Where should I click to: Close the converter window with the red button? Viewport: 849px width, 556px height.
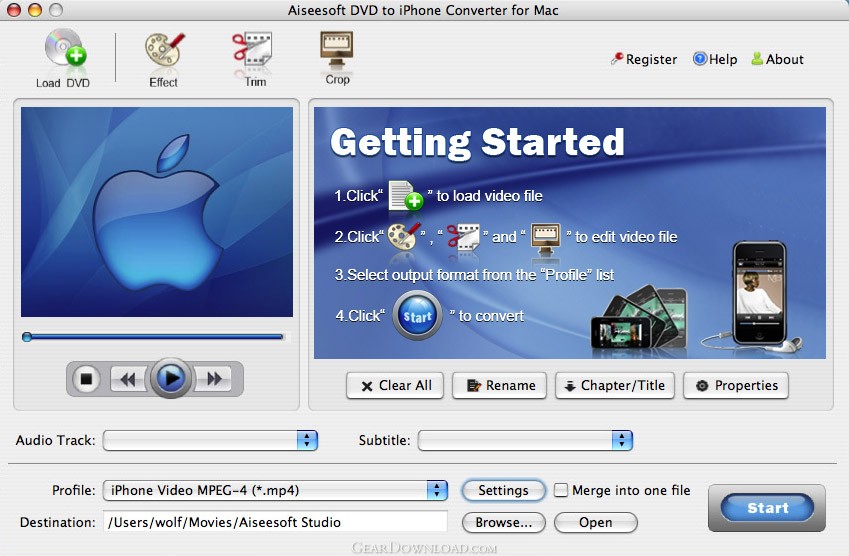14,10
